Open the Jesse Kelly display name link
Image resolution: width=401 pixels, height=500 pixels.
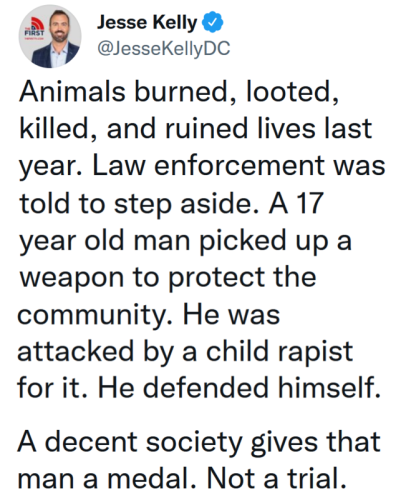(147, 23)
